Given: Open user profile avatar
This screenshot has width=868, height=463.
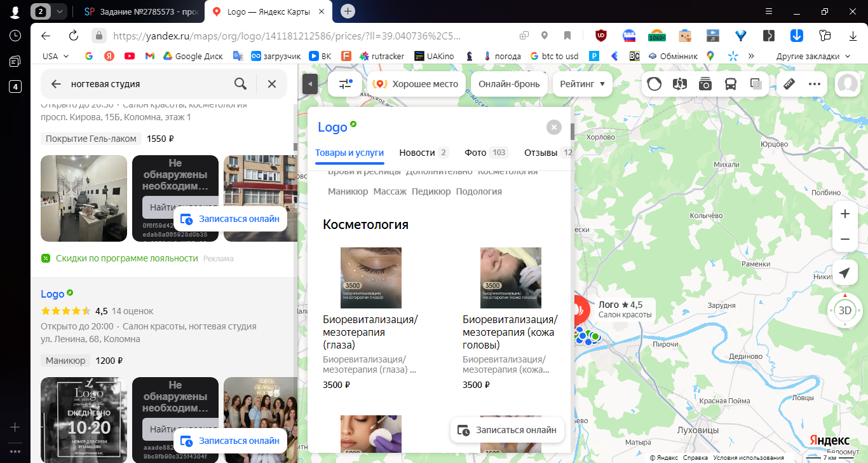Looking at the screenshot, I should 848,84.
